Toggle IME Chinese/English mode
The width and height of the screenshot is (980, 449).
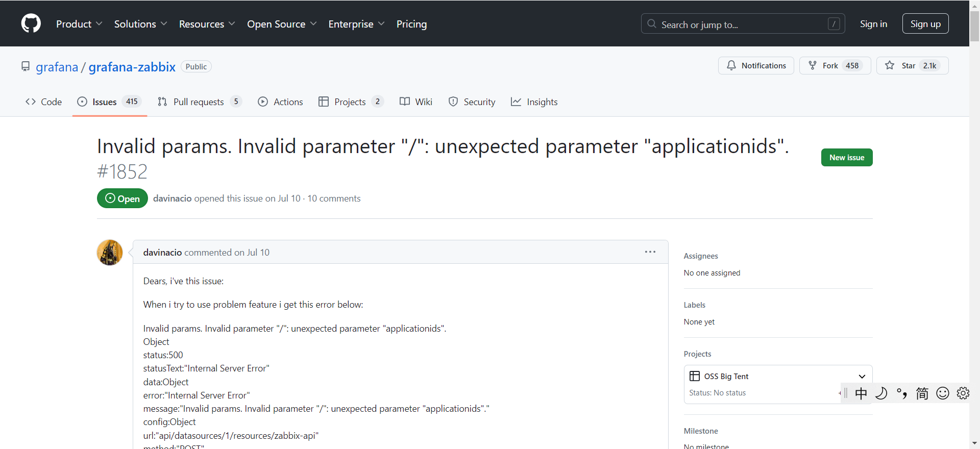click(861, 393)
